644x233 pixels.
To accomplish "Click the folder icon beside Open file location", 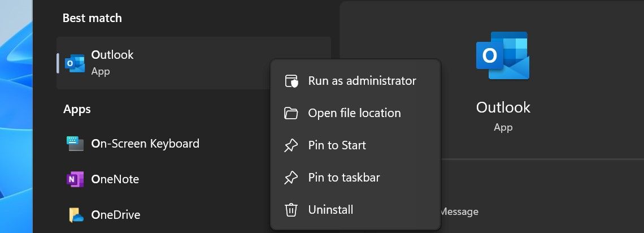I will (291, 113).
